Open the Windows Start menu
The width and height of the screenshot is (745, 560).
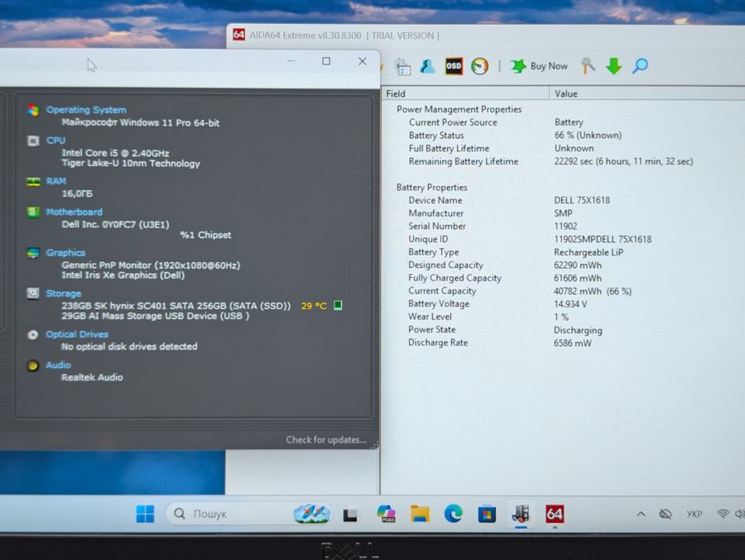click(145, 514)
